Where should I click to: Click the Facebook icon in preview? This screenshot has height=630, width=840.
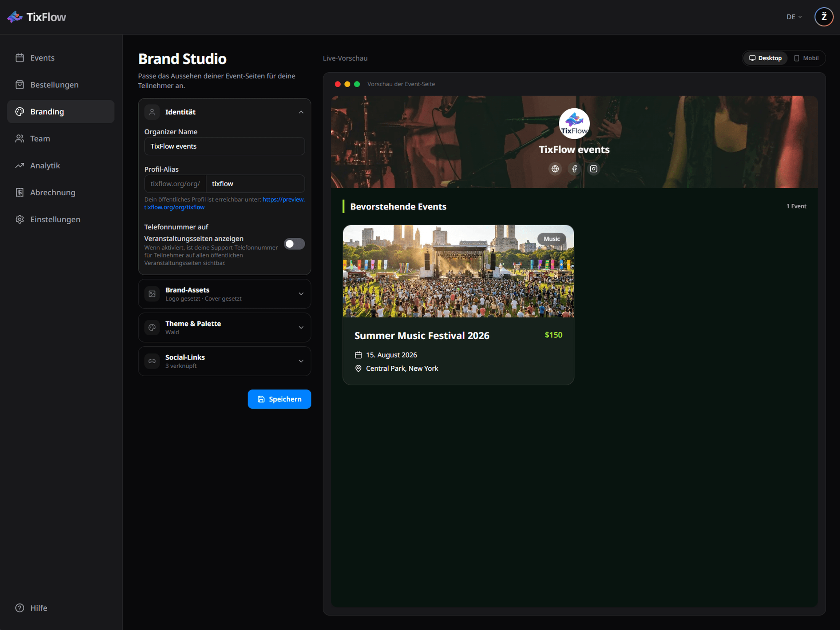[x=574, y=169]
